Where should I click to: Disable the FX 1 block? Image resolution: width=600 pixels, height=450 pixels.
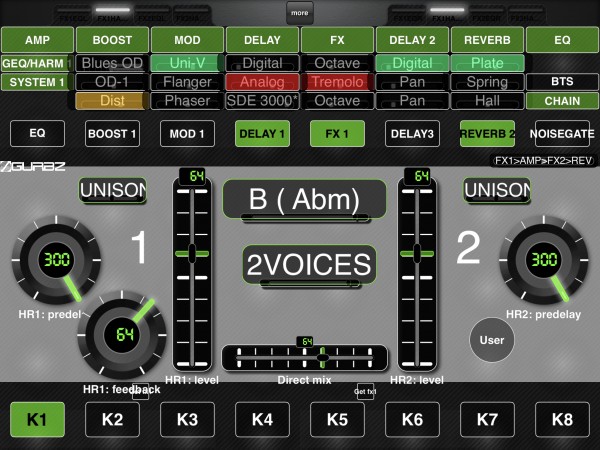pos(337,133)
